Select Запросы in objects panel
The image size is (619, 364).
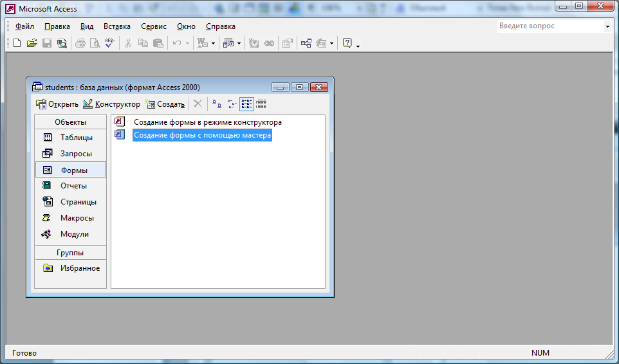[x=70, y=154]
